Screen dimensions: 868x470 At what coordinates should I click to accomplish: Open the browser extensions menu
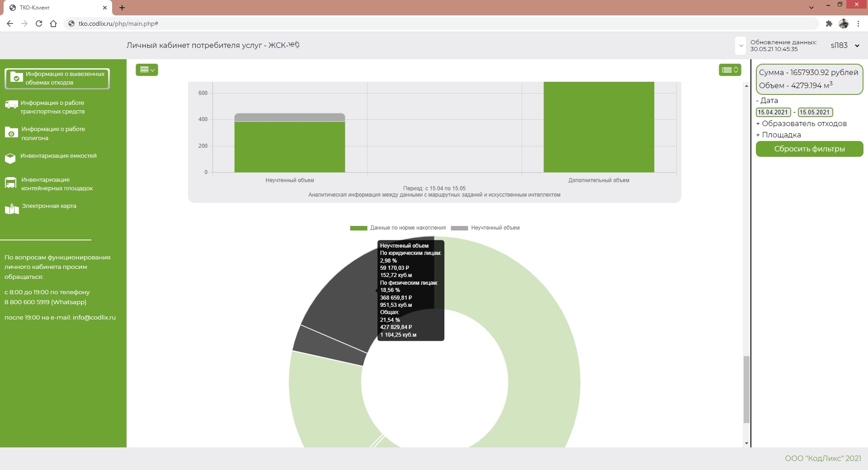click(x=829, y=23)
